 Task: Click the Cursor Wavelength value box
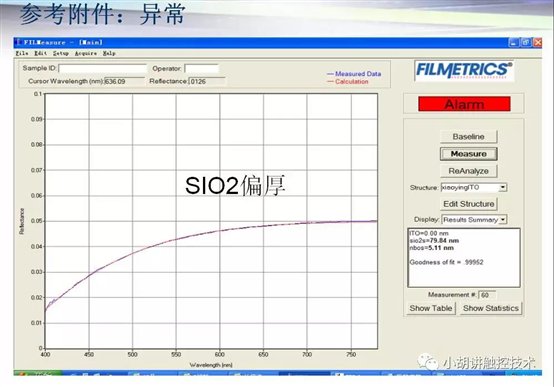click(x=124, y=81)
